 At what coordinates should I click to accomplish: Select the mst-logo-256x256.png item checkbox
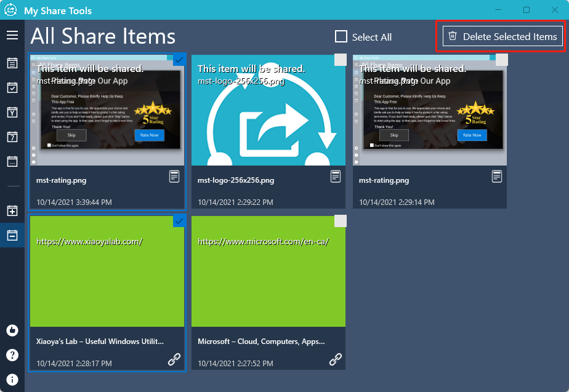pos(340,60)
